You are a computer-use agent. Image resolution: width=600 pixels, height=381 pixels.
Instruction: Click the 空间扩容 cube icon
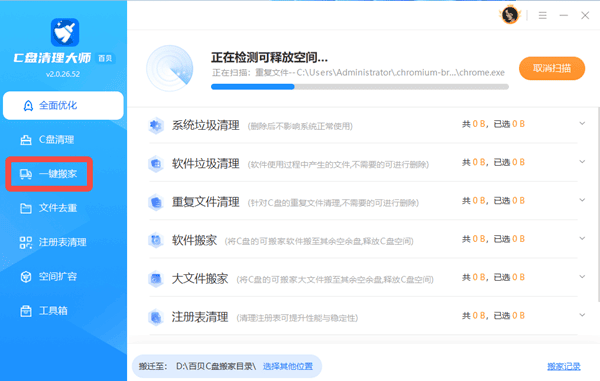click(x=26, y=276)
